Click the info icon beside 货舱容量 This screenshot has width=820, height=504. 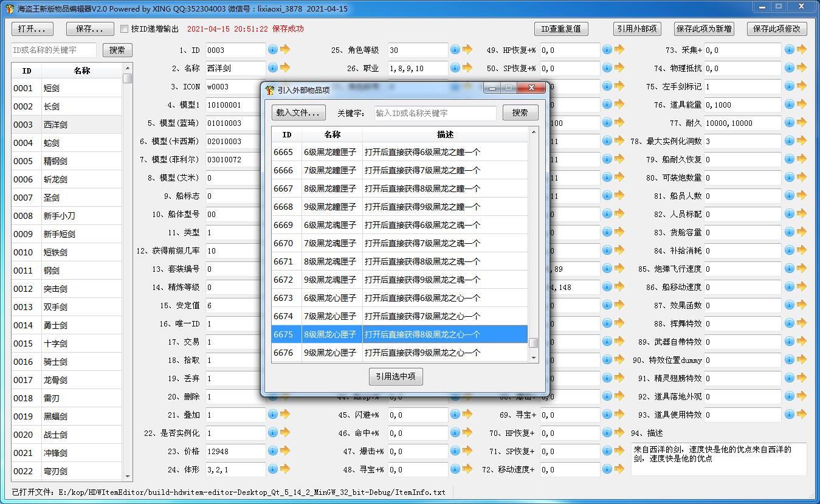(790, 232)
